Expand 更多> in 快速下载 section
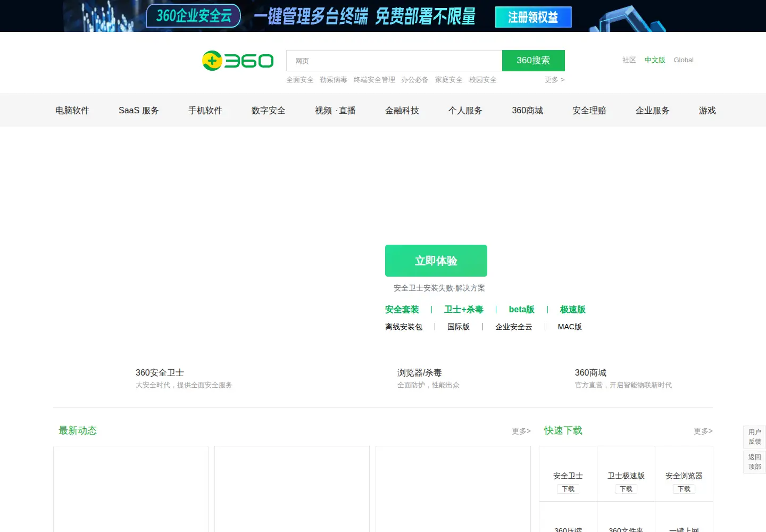 tap(703, 431)
